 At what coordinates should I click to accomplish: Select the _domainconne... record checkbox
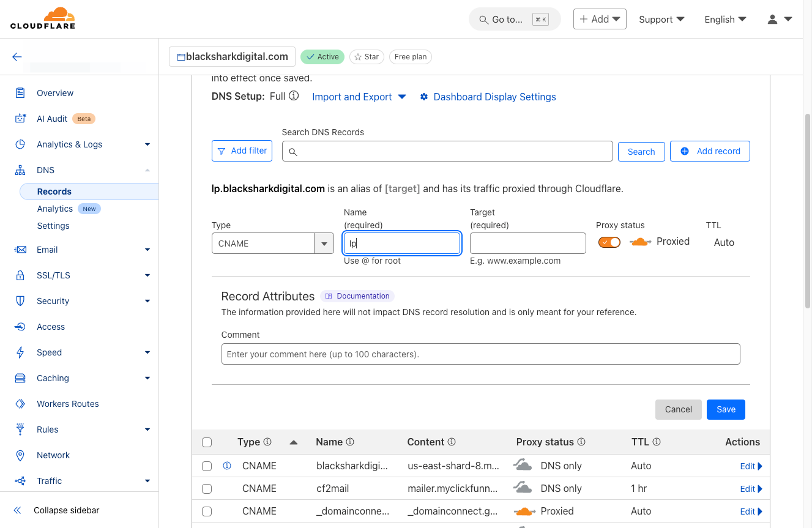(207, 511)
